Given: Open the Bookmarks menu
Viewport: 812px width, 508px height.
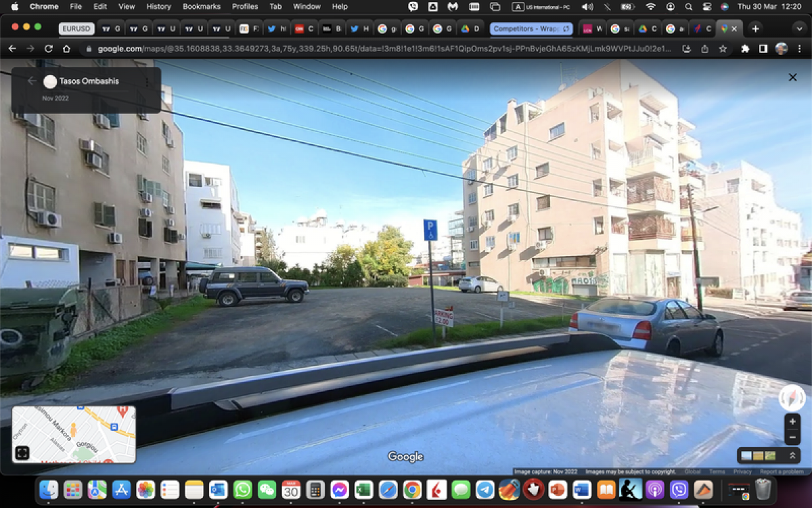Looking at the screenshot, I should click(x=200, y=6).
